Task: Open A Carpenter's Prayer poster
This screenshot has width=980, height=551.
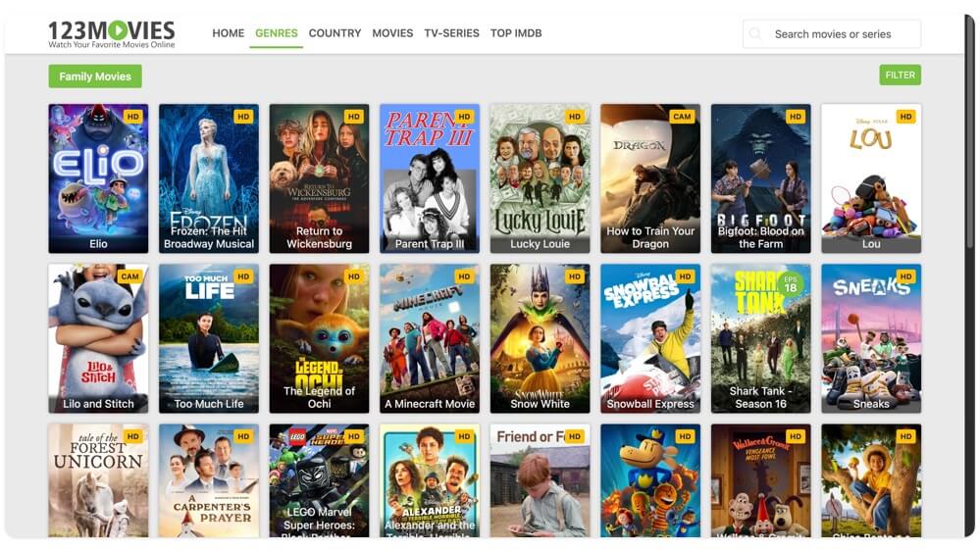Action: [209, 480]
